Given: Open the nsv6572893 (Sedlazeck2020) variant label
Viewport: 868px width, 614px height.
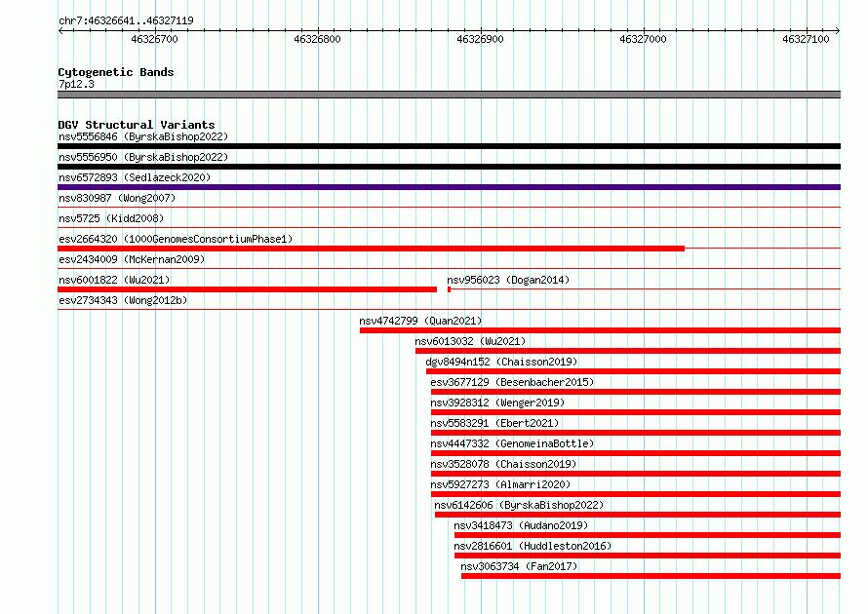Looking at the screenshot, I should [135, 177].
